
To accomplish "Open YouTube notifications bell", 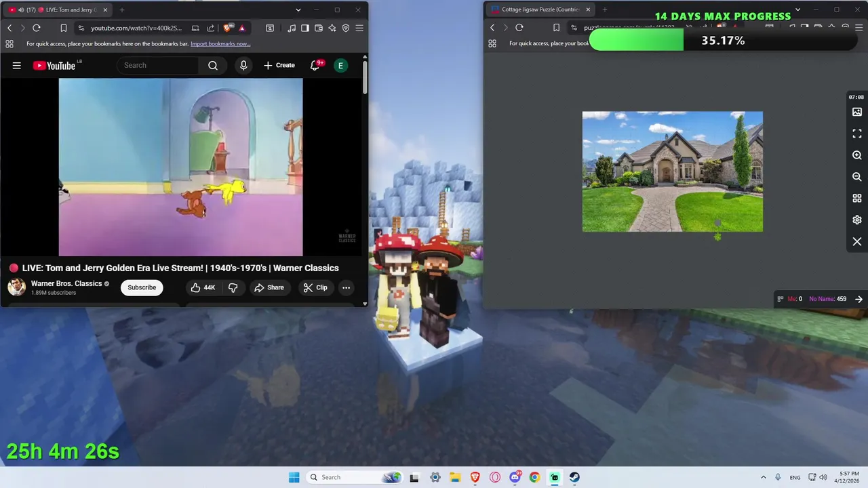I will [315, 66].
